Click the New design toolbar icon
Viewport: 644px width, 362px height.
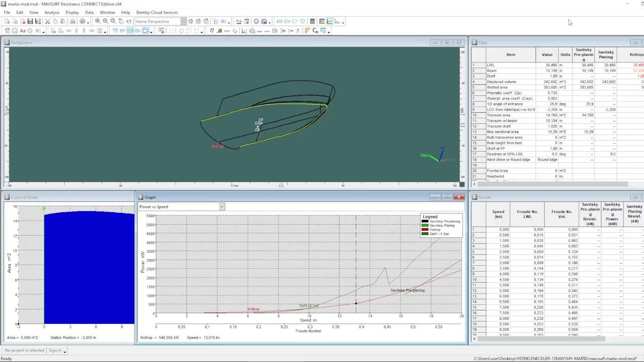tap(7, 22)
